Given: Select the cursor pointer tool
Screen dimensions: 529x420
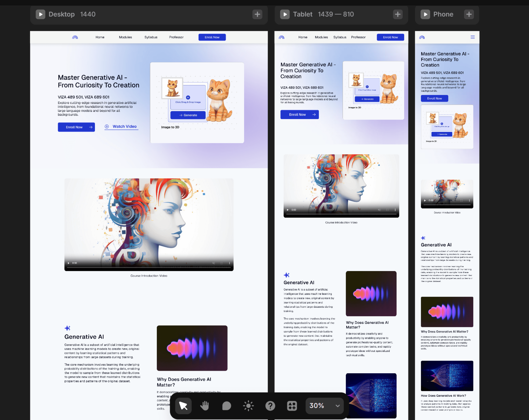Looking at the screenshot, I should pos(183,406).
